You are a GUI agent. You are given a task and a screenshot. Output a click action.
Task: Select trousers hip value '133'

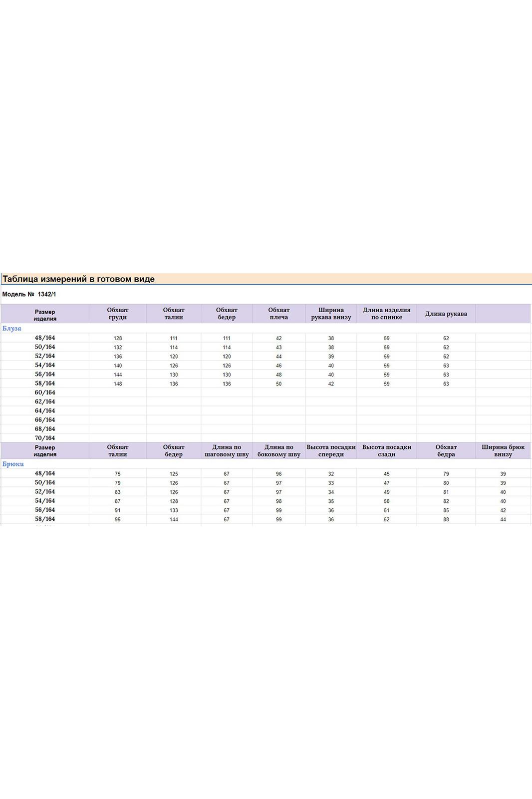174,510
